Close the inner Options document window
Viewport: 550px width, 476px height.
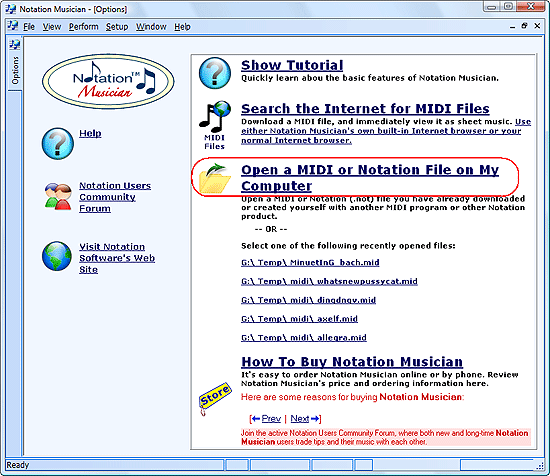coord(537,26)
